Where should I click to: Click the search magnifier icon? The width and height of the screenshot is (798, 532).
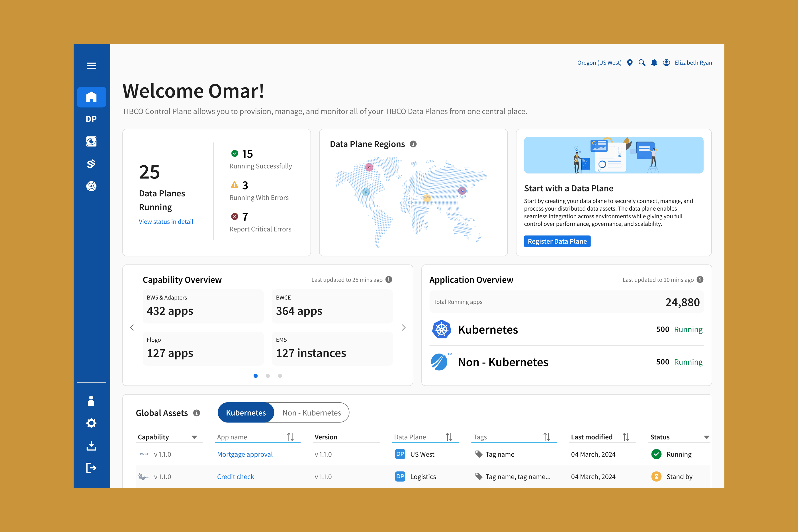(642, 63)
